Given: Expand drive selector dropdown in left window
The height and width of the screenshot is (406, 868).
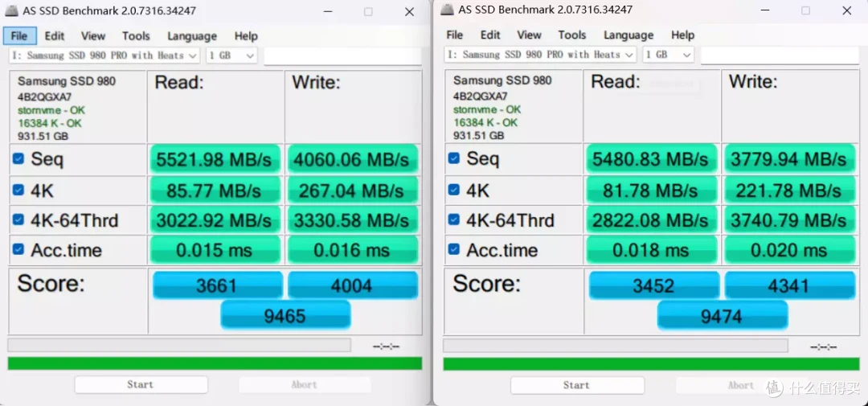Looking at the screenshot, I should [x=104, y=55].
